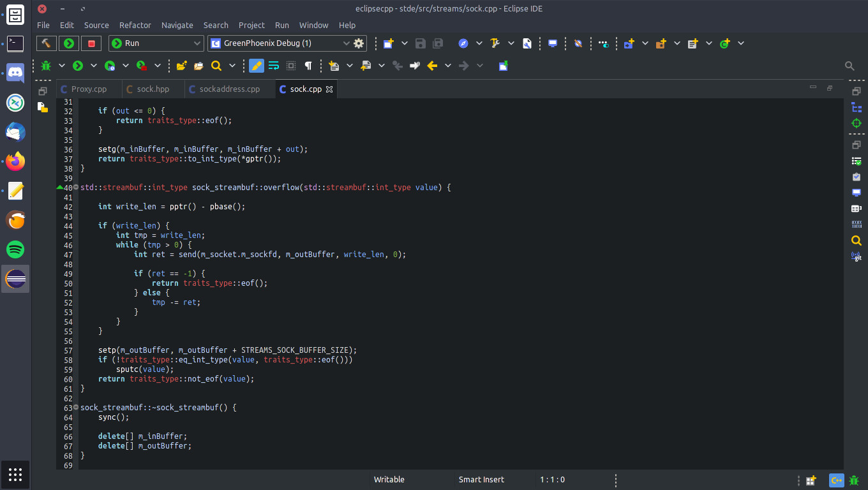Expand the Search toolbar dropdown arrow
The height and width of the screenshot is (490, 868).
click(232, 66)
